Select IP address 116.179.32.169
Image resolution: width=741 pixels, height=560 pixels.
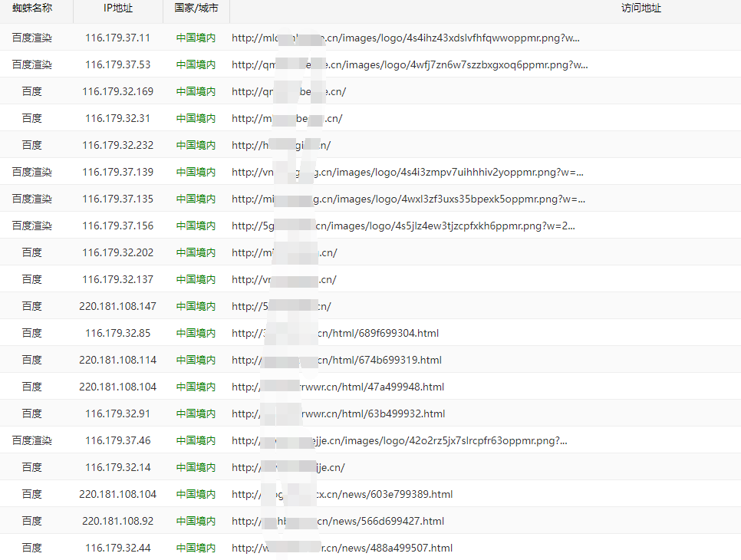click(x=117, y=92)
